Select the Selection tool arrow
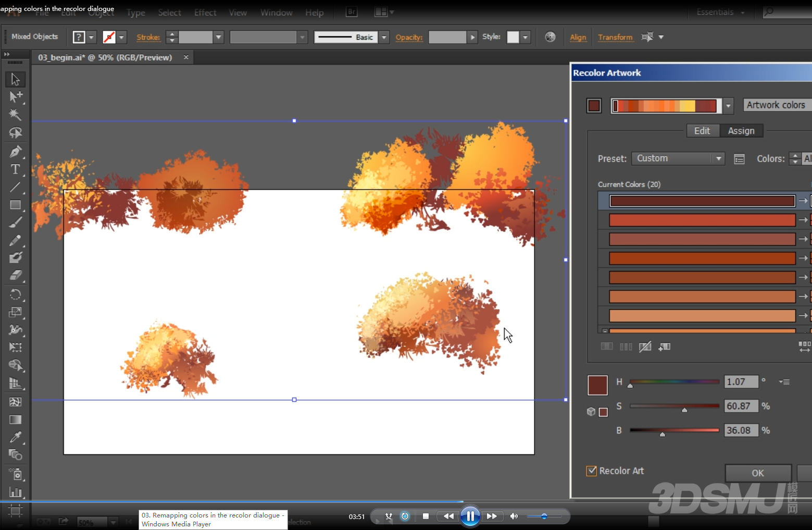Viewport: 812px width, 530px height. (15, 79)
